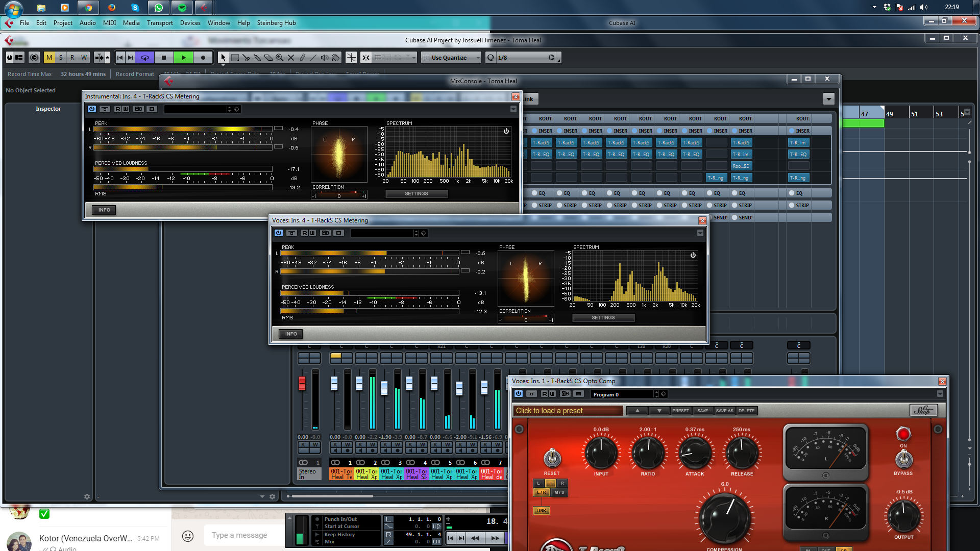Open the Transport menu
Screen dimensions: 980x551
pyautogui.click(x=160, y=23)
